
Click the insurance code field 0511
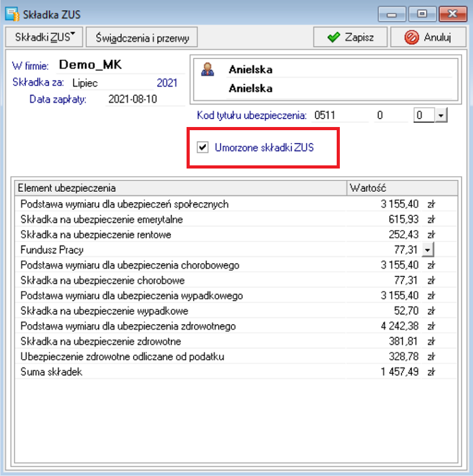tap(340, 115)
